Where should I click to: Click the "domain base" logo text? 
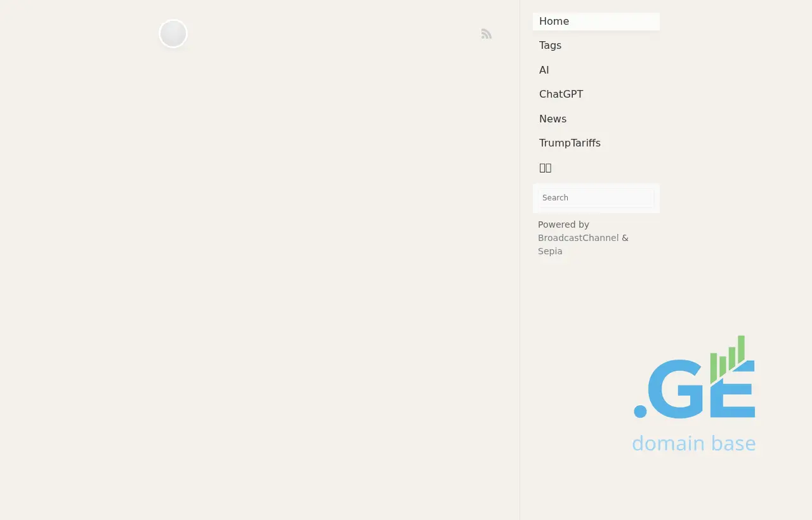(693, 443)
